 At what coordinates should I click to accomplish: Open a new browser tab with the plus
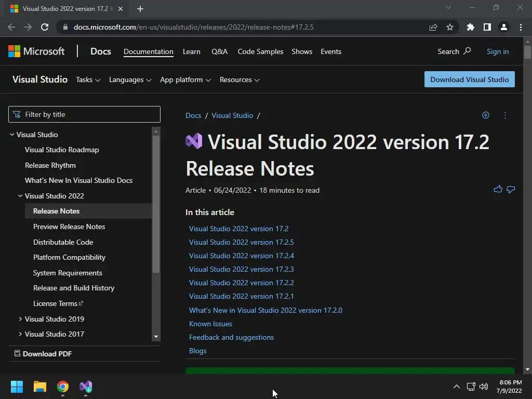[x=140, y=9]
